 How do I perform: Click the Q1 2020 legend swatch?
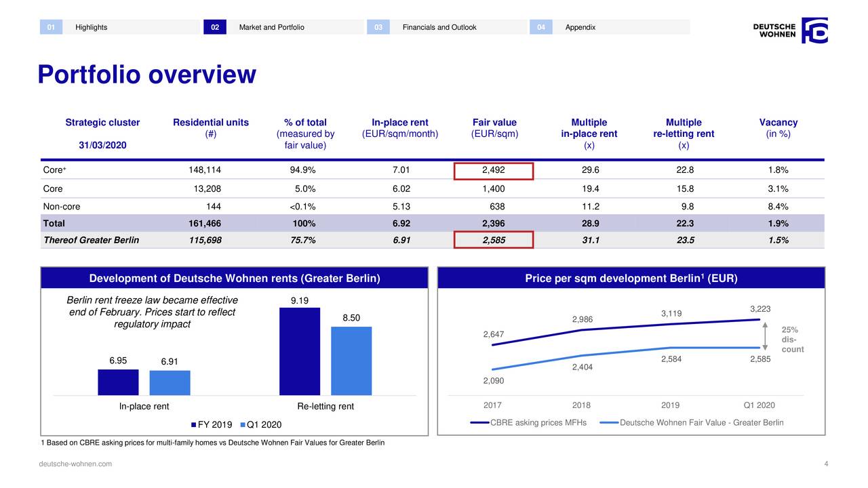coord(243,425)
